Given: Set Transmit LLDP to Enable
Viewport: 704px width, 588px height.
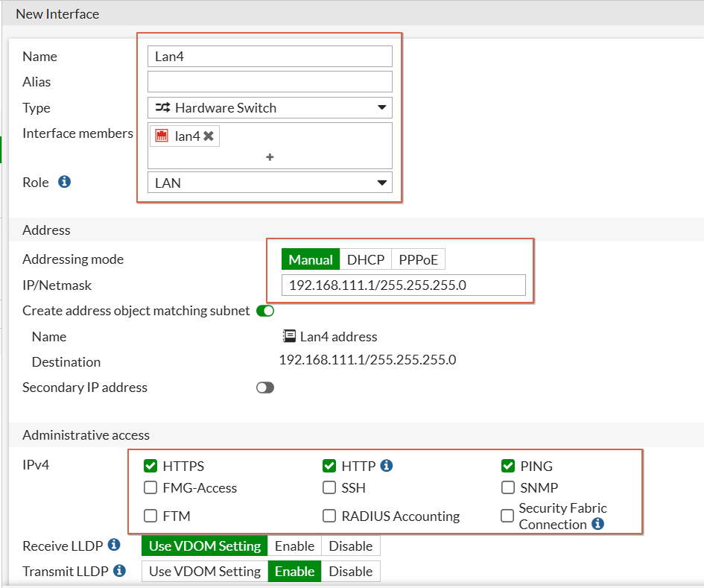Looking at the screenshot, I should pyautogui.click(x=294, y=572).
